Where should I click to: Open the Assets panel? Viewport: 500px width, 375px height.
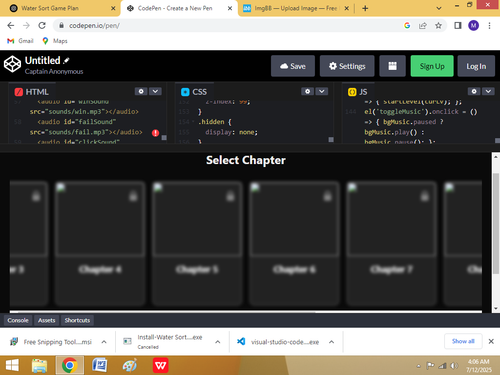click(46, 320)
